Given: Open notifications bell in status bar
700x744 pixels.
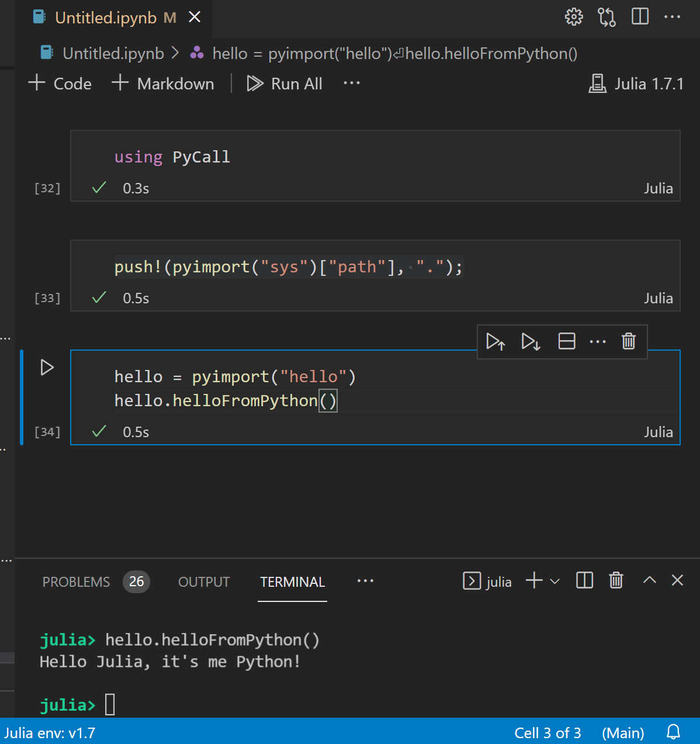Looking at the screenshot, I should (x=674, y=732).
